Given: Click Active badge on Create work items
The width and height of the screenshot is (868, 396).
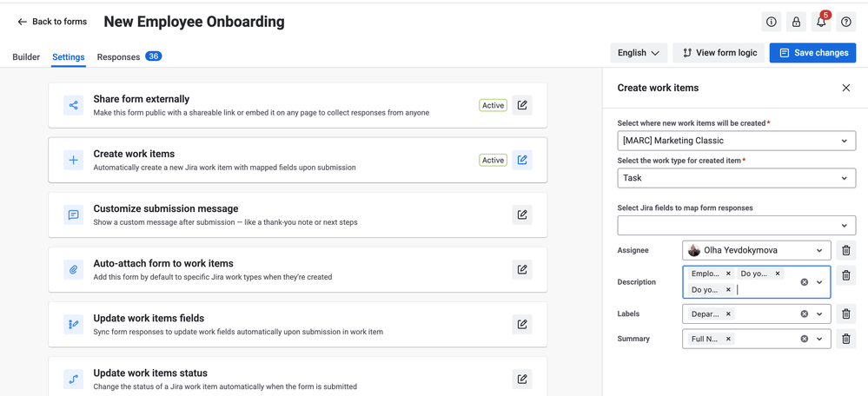Looking at the screenshot, I should (493, 160).
